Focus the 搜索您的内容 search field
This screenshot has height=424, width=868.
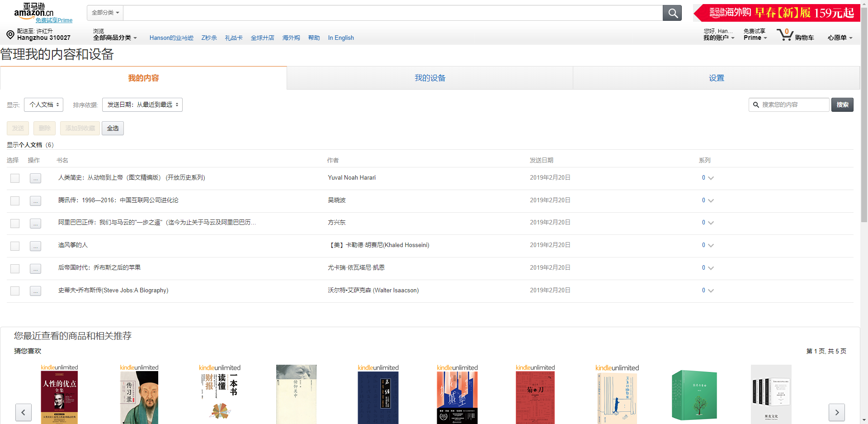(789, 105)
